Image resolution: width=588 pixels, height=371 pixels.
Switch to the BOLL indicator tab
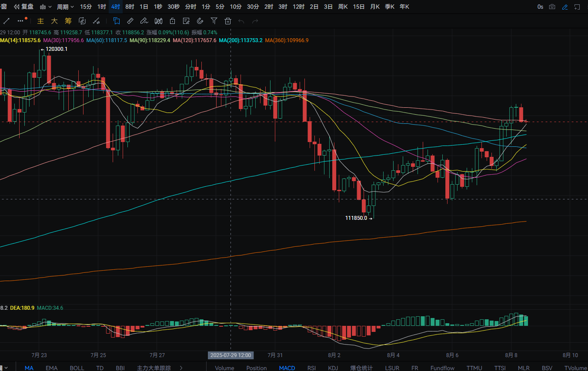(77, 368)
